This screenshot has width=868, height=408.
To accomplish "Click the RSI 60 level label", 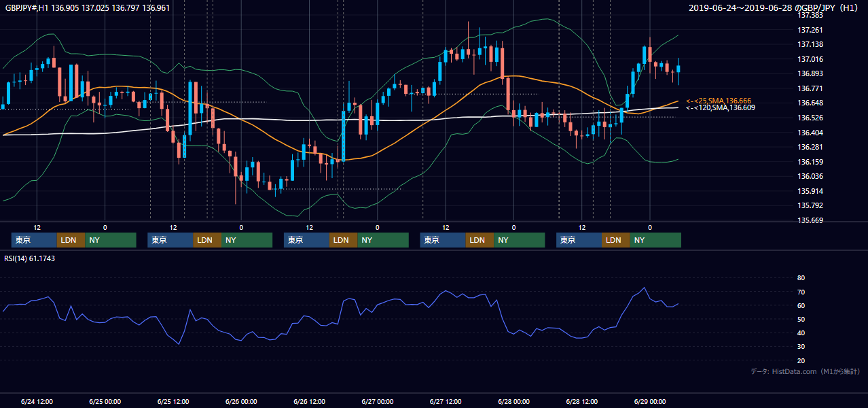I will [x=801, y=305].
